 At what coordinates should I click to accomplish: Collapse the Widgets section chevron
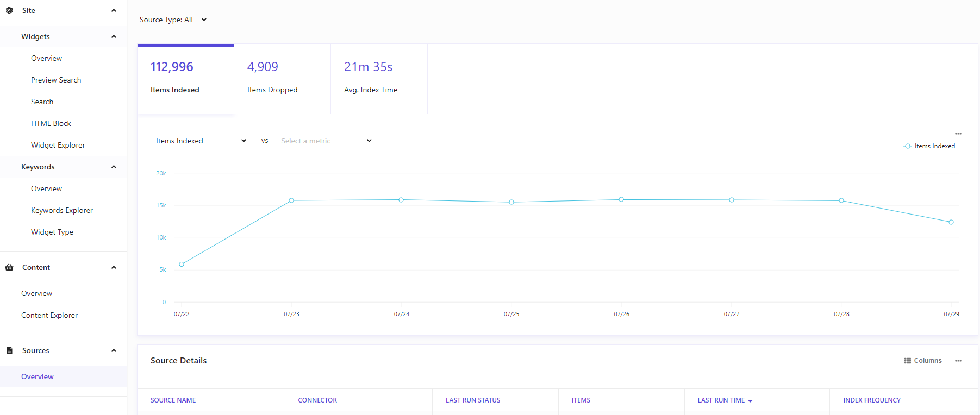coord(114,36)
